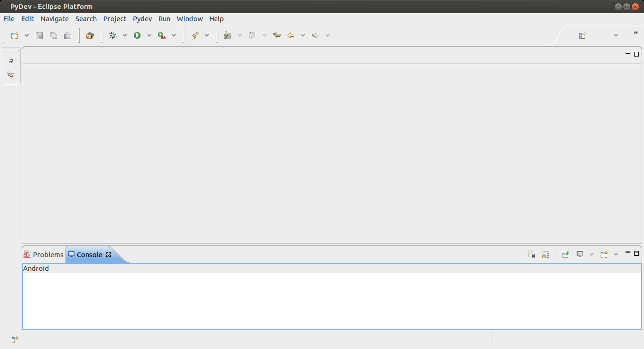Screen dimensions: 644x349
Task: Toggle the Pin Console icon
Action: [566, 254]
